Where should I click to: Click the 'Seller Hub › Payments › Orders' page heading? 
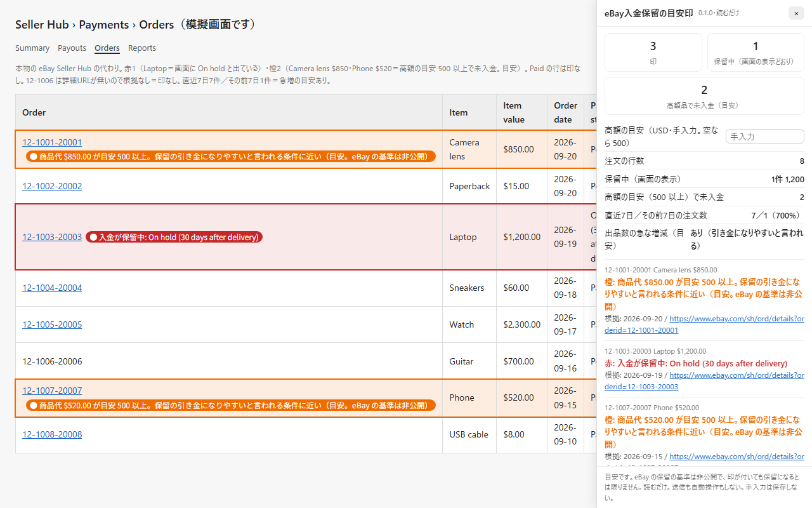136,25
